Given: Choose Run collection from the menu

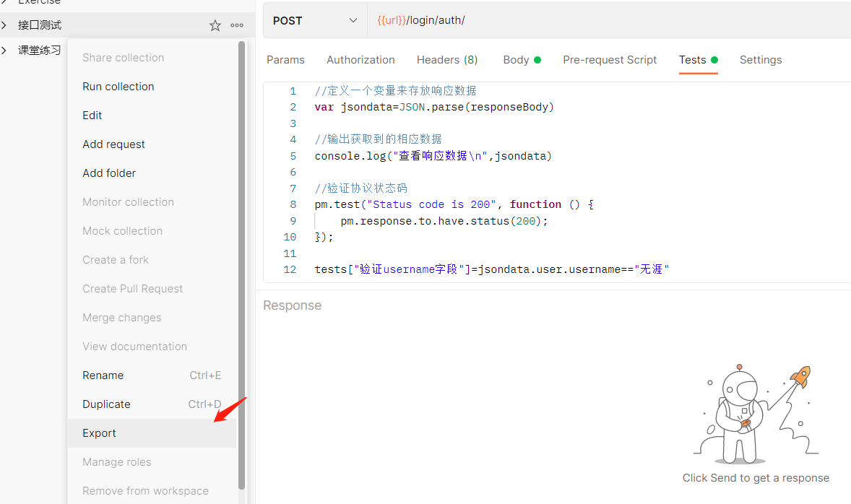Looking at the screenshot, I should (x=152, y=86).
